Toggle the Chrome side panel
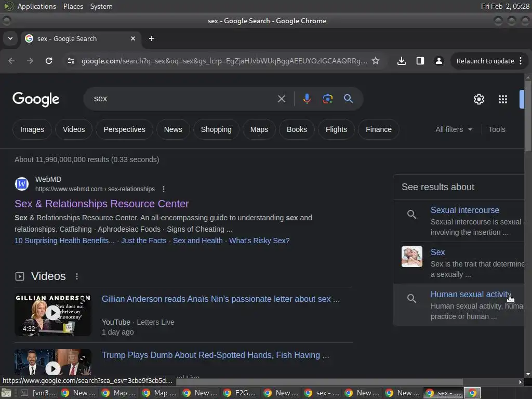The width and height of the screenshot is (532, 399). [420, 61]
